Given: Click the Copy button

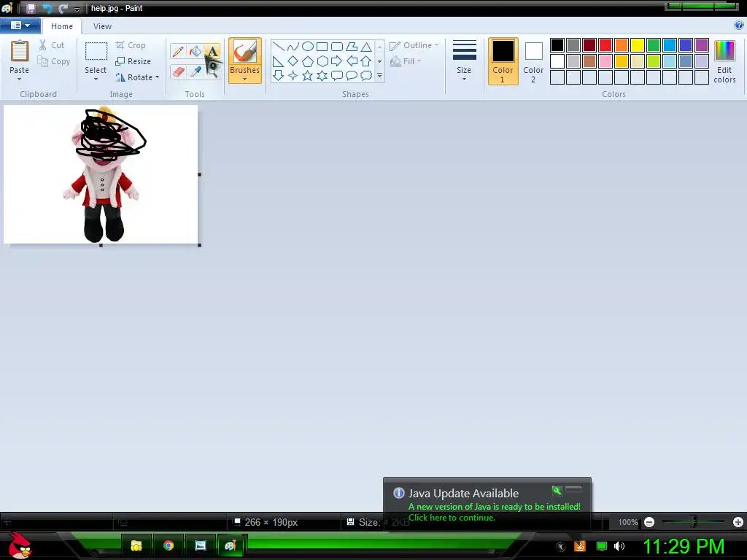Looking at the screenshot, I should pos(54,61).
